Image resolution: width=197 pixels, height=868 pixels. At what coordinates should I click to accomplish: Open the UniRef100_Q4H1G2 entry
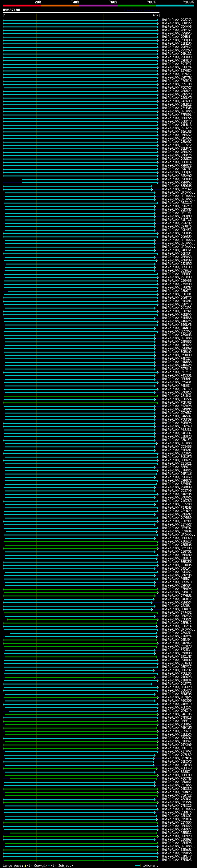tap(177, 54)
